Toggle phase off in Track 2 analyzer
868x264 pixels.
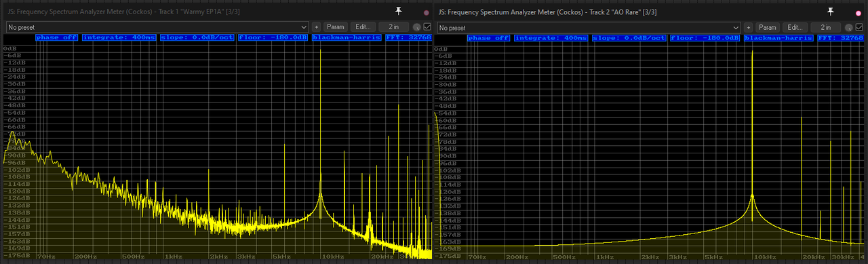coord(489,38)
